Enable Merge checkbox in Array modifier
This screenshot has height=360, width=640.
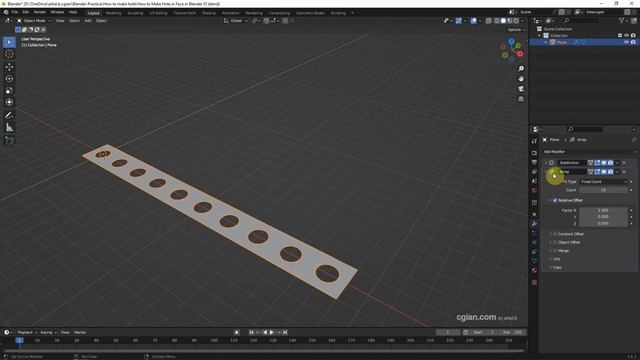(555, 251)
